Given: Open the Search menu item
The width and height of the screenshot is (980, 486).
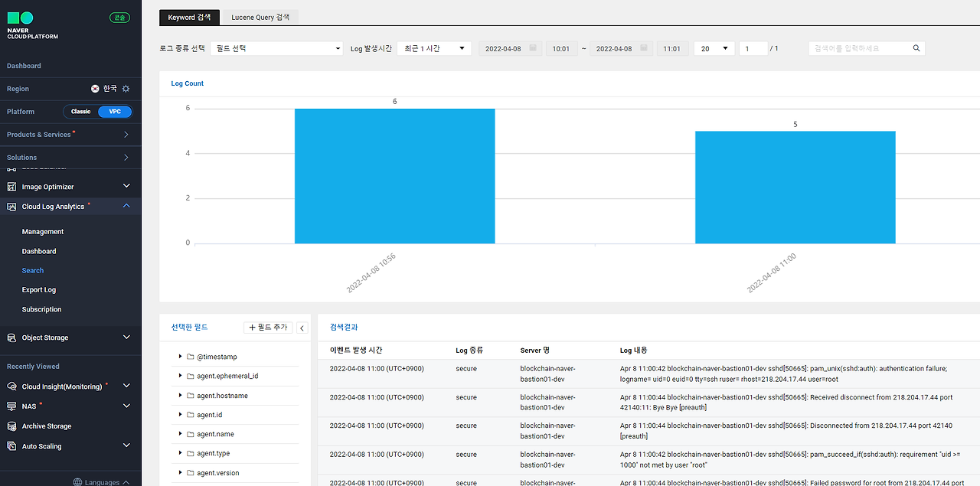Looking at the screenshot, I should coord(33,271).
